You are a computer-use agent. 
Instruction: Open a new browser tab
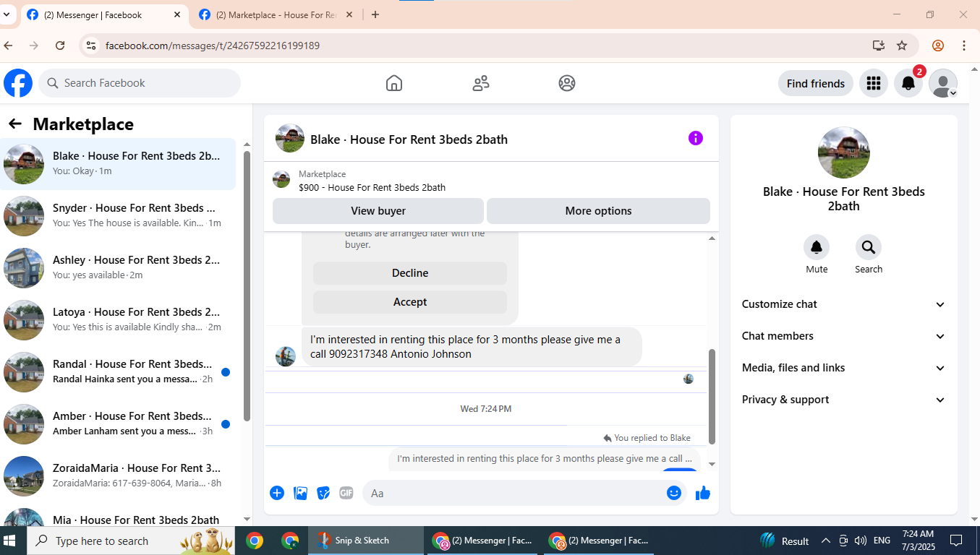(x=375, y=14)
